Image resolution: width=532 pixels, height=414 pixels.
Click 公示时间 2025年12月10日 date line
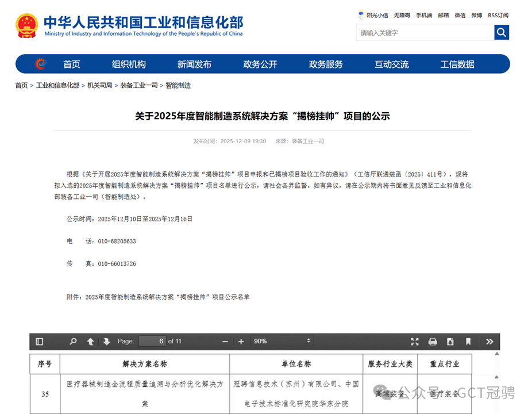[130, 219]
